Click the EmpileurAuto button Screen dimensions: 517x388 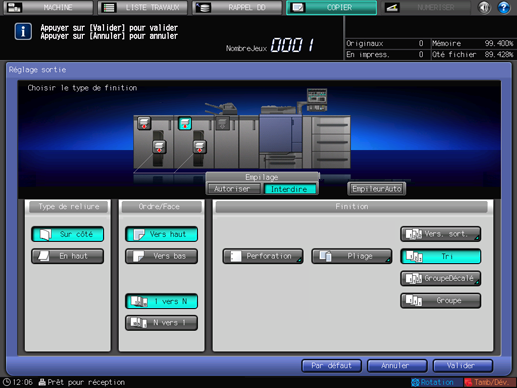376,189
